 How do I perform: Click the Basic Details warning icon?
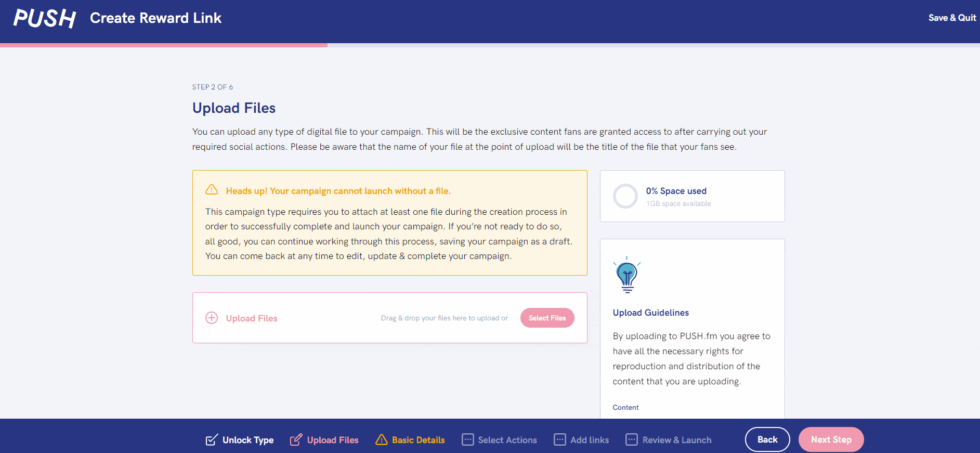tap(382, 440)
